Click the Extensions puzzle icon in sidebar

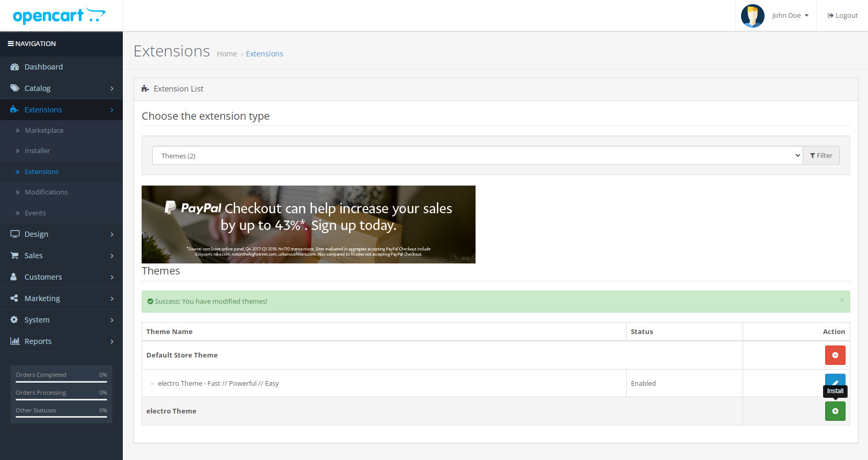(15, 110)
